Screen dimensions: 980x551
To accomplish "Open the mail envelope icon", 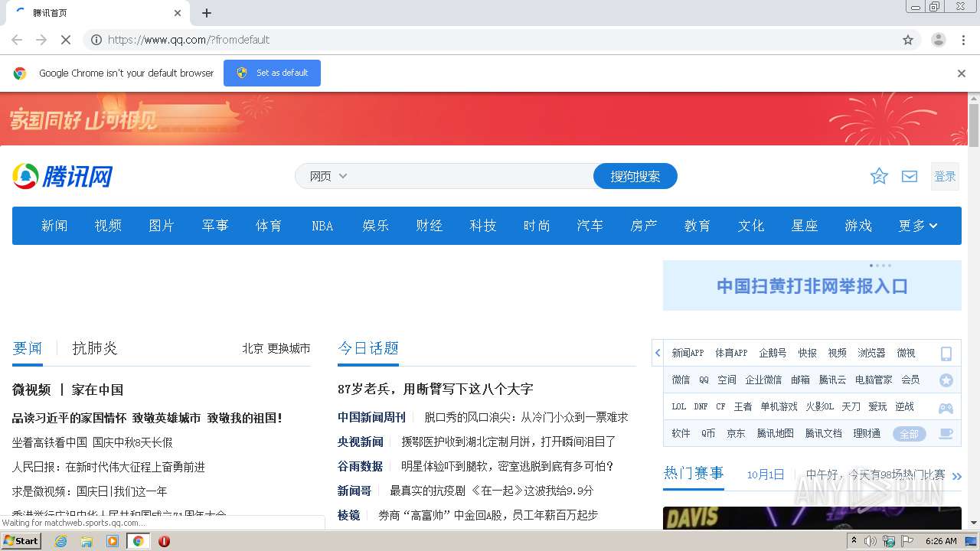I will click(910, 177).
